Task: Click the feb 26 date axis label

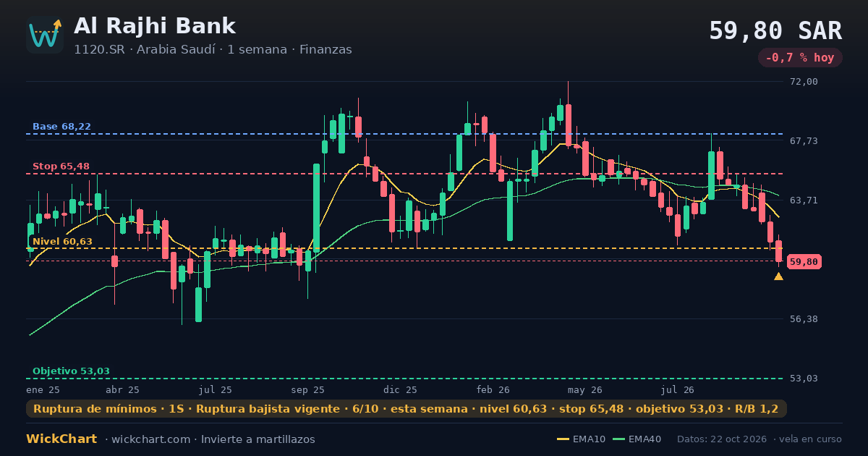Action: (x=493, y=389)
